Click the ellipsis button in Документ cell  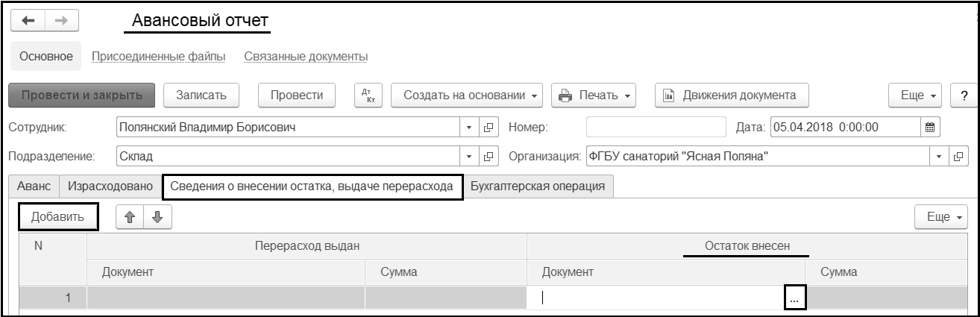click(794, 298)
